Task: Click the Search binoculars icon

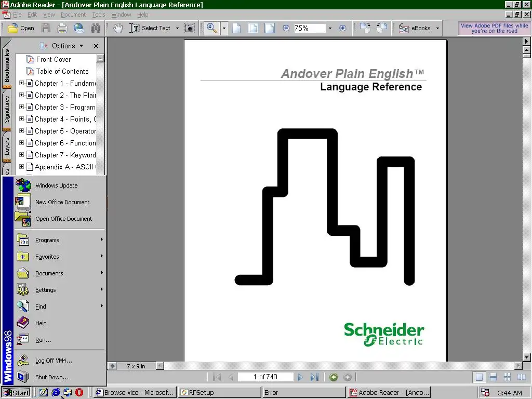Action: (x=96, y=28)
